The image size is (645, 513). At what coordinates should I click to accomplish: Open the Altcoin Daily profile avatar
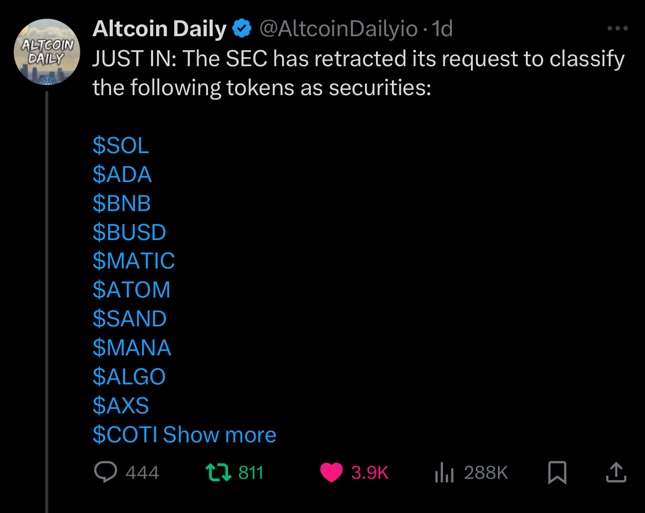(x=46, y=52)
